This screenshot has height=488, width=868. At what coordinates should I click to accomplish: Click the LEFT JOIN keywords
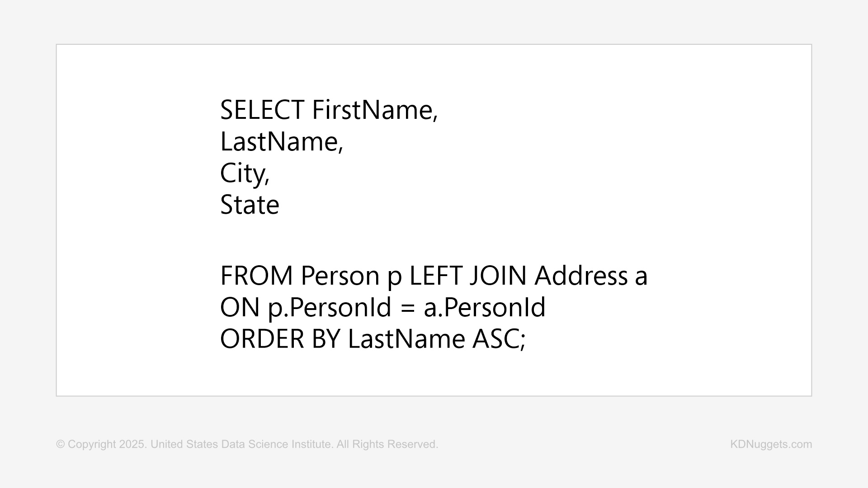(467, 276)
